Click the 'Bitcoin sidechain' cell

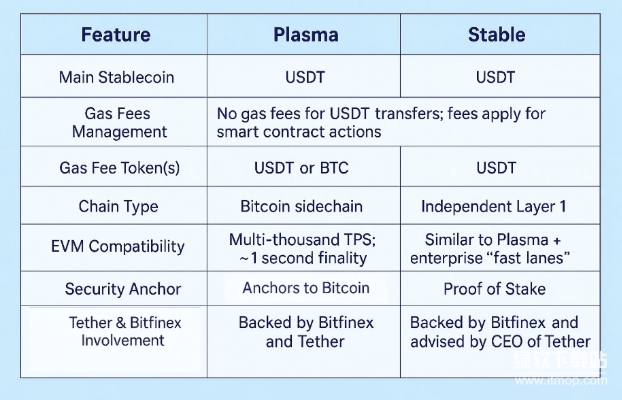(301, 206)
